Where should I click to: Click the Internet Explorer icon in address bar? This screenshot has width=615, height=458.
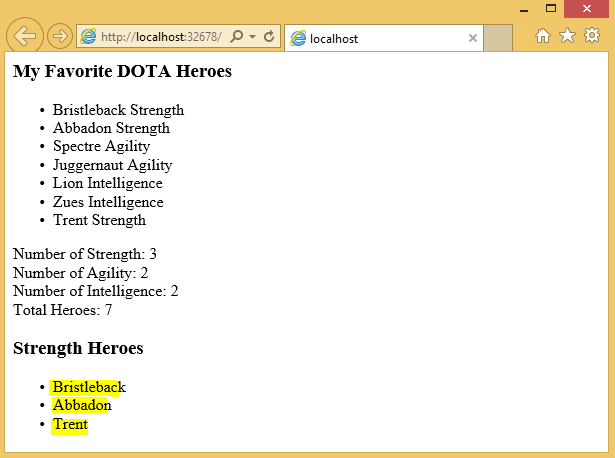pyautogui.click(x=88, y=36)
